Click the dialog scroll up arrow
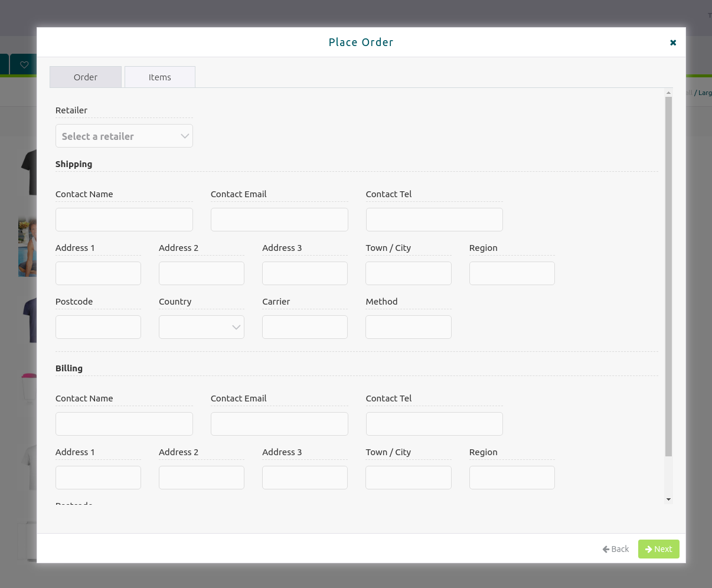Image resolution: width=712 pixels, height=588 pixels. coord(668,93)
